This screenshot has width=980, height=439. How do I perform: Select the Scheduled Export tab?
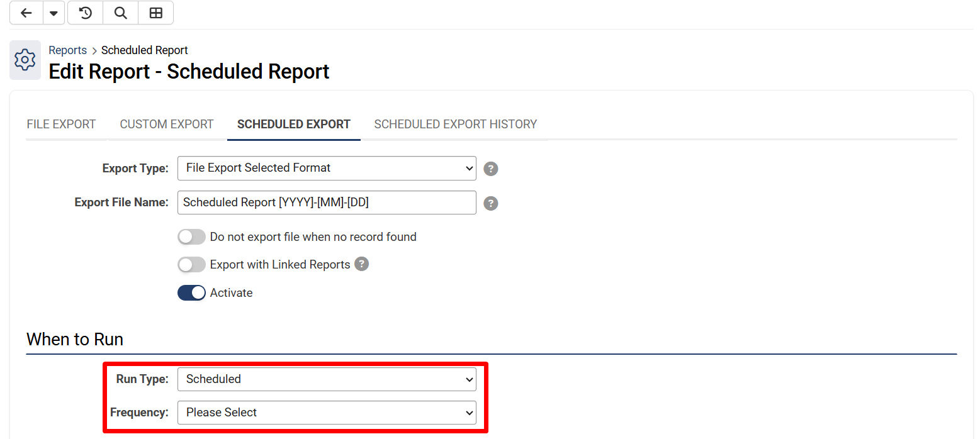point(294,125)
